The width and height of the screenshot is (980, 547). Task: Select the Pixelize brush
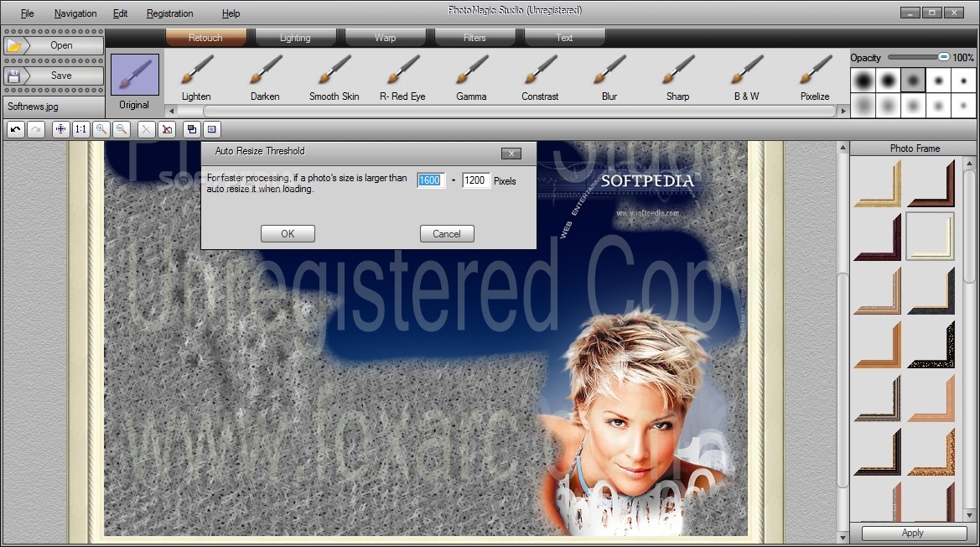click(x=815, y=77)
